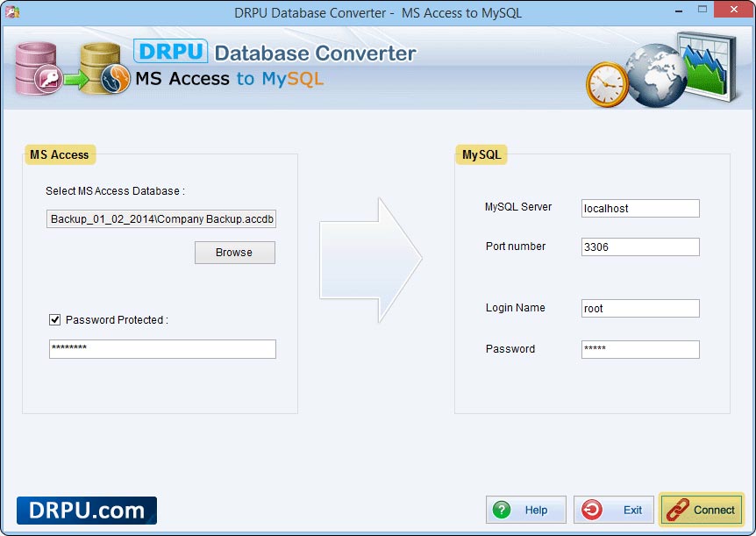Click the MySQL Server field showing localhost

coord(640,208)
